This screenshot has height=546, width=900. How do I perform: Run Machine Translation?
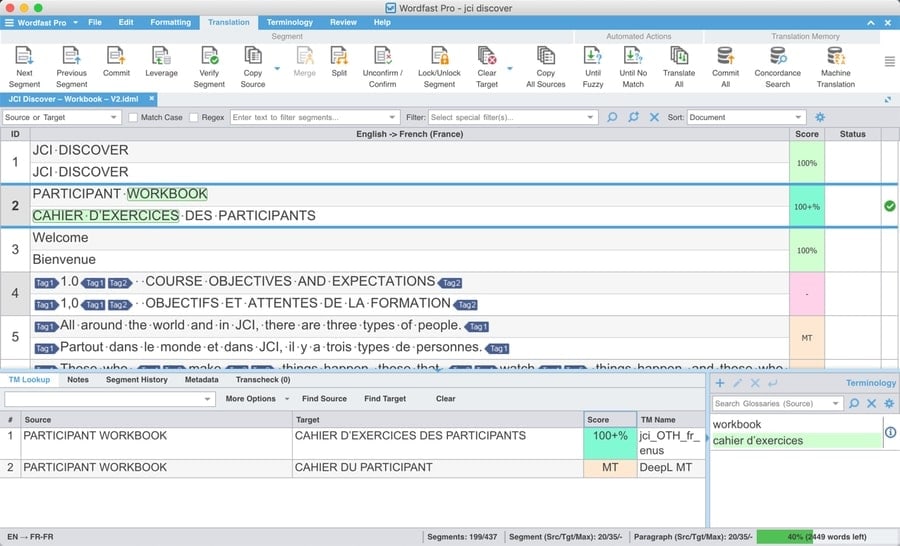(x=836, y=56)
